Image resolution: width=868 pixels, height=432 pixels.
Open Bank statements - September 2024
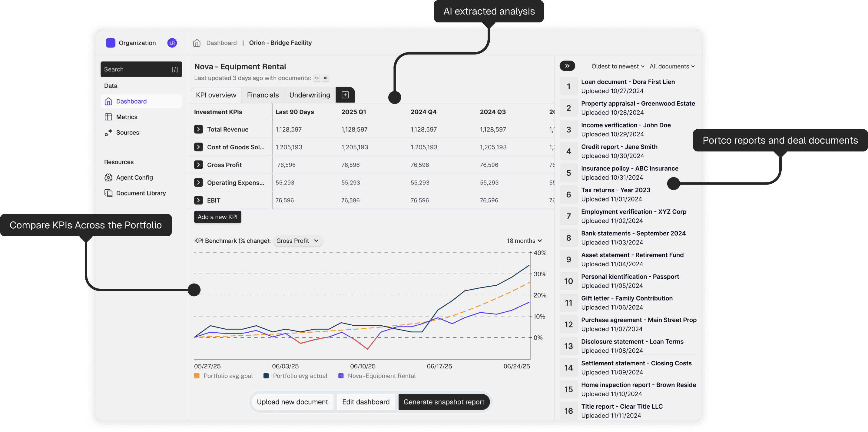point(628,238)
